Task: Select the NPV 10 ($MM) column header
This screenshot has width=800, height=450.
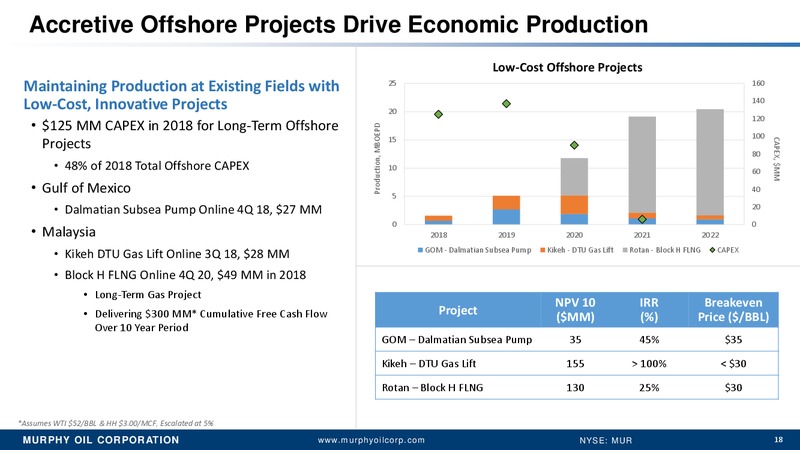Action: coord(574,309)
